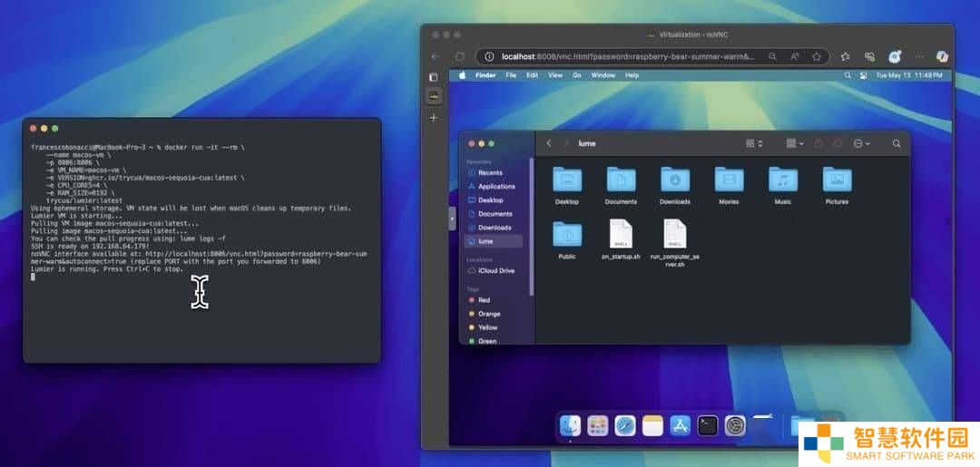Select Downloads in Finder sidebar
980x467 pixels.
coord(495,228)
